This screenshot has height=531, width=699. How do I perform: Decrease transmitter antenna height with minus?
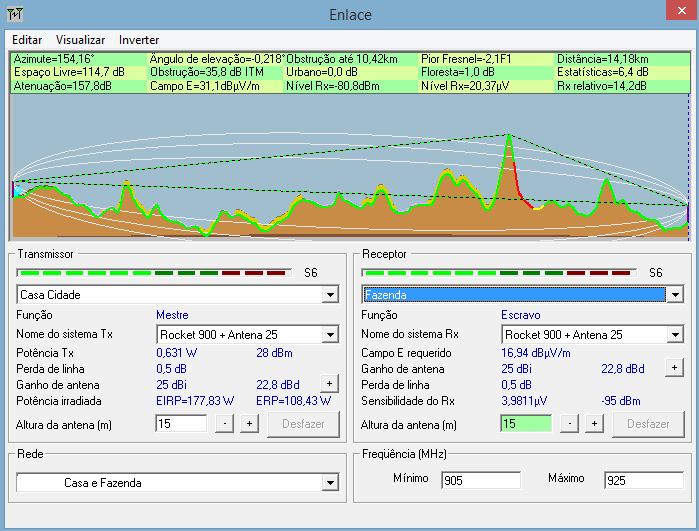pos(225,424)
